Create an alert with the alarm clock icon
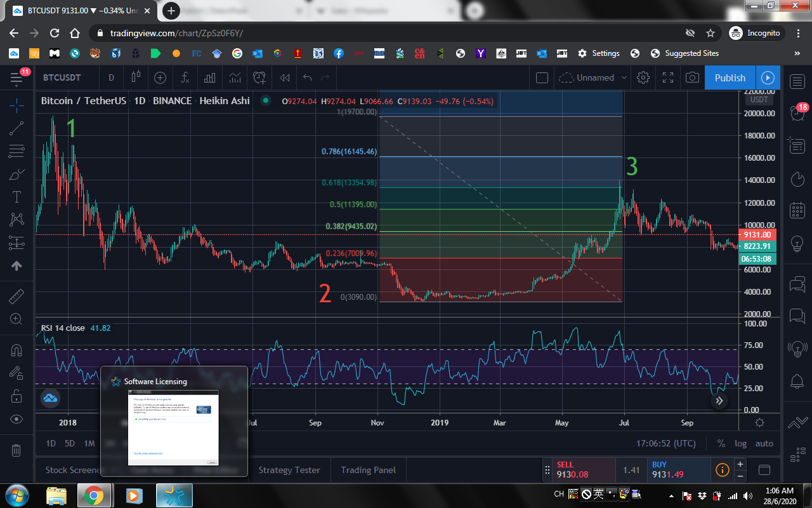The height and width of the screenshot is (508, 812). point(259,77)
